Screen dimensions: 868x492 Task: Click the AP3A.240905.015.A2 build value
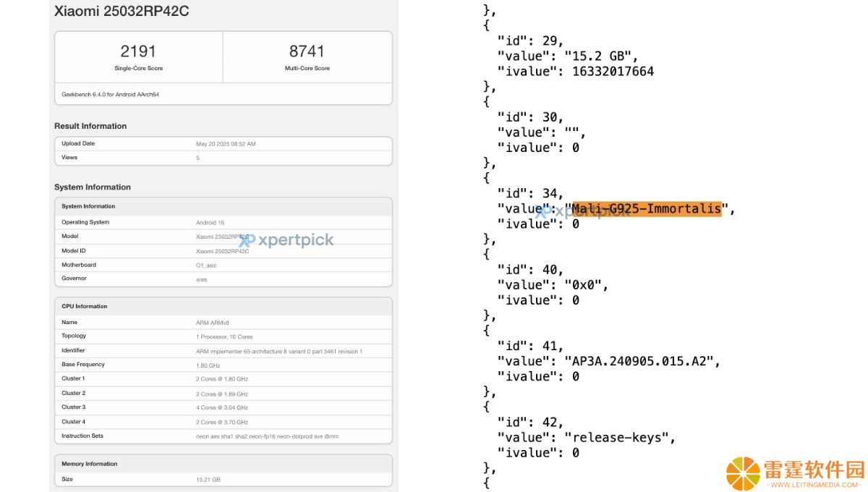[x=642, y=361]
